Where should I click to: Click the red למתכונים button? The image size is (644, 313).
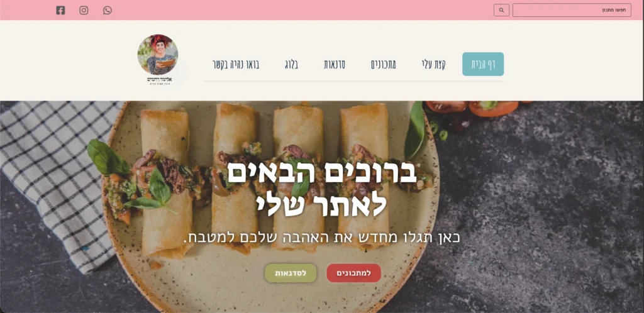point(353,273)
